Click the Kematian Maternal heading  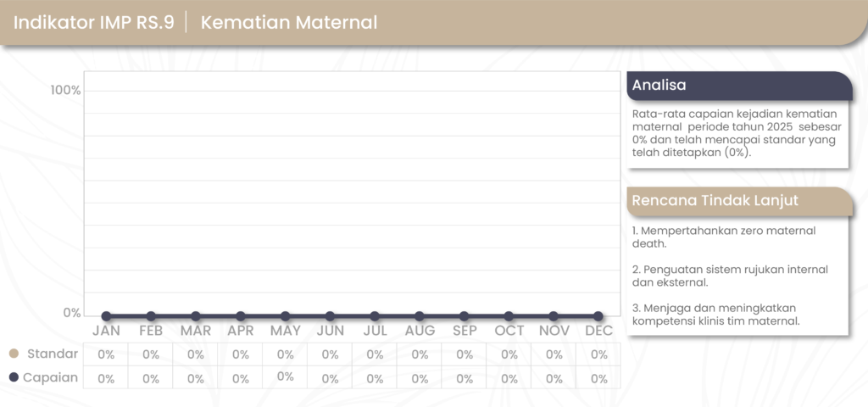(288, 23)
